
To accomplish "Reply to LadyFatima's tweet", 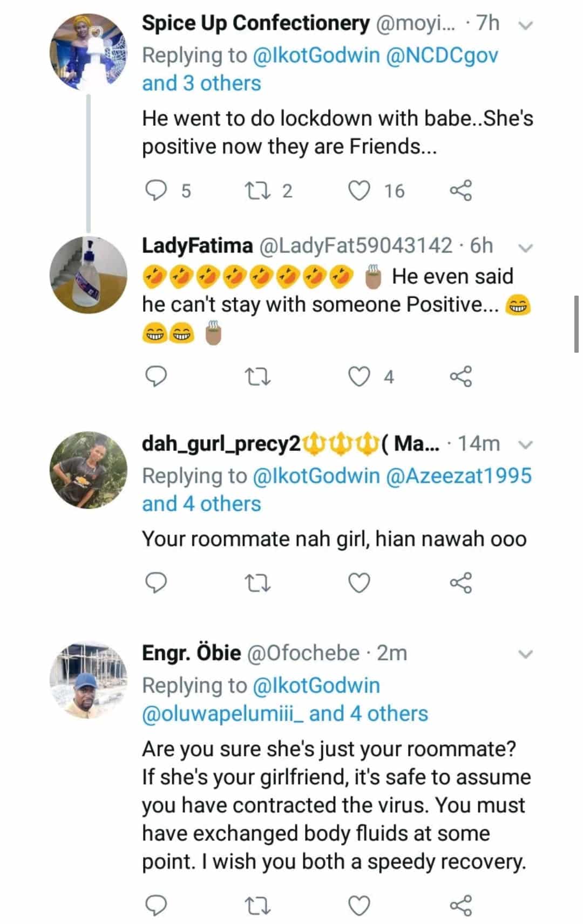I will [x=157, y=377].
